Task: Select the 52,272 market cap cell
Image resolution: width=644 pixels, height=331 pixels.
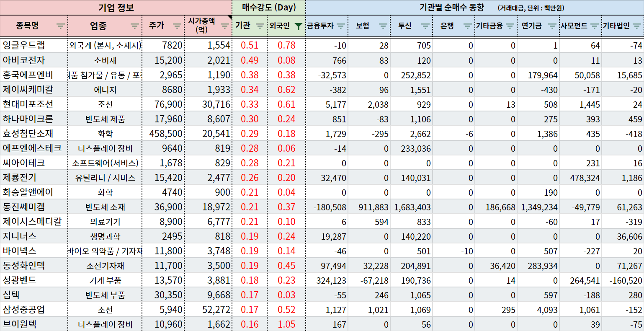Action: tap(208, 309)
